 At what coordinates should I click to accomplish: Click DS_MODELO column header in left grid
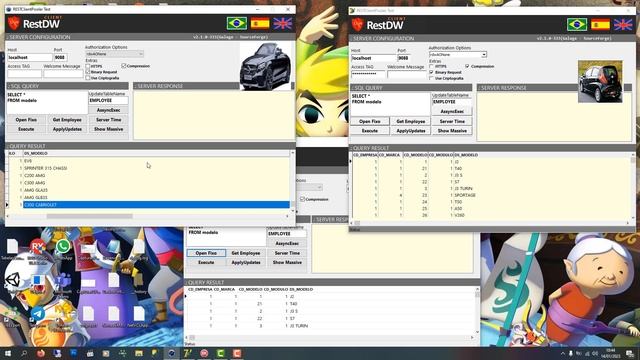(x=155, y=153)
